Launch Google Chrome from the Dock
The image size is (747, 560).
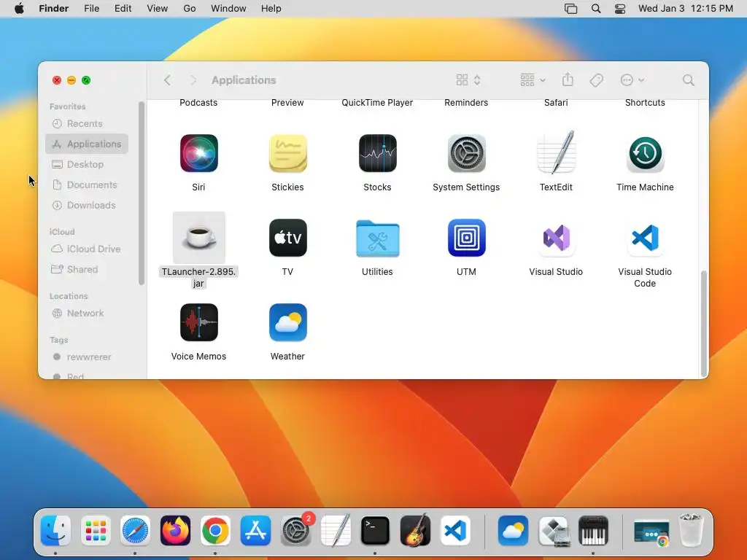click(215, 531)
